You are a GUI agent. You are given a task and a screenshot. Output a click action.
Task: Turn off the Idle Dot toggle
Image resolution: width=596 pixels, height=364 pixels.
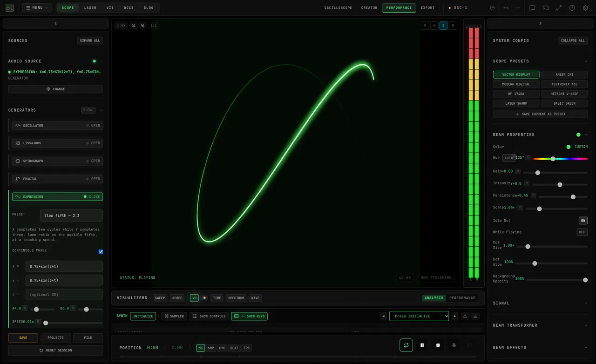(x=583, y=221)
